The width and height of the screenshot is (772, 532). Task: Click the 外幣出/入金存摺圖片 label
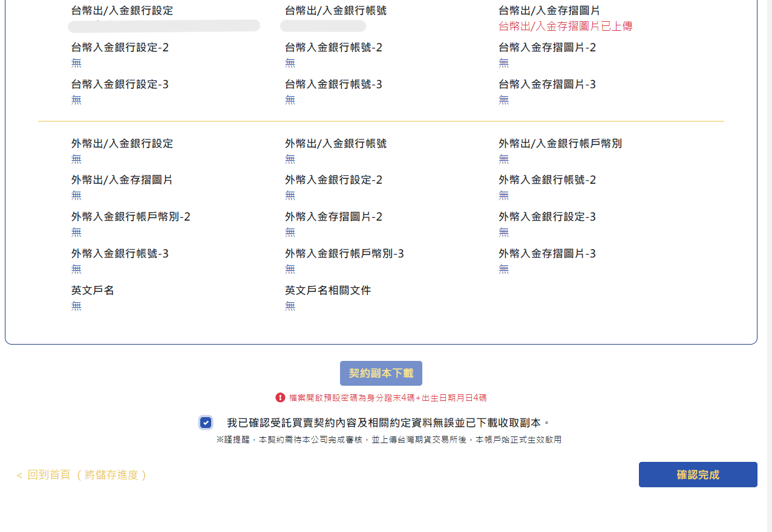click(x=122, y=180)
